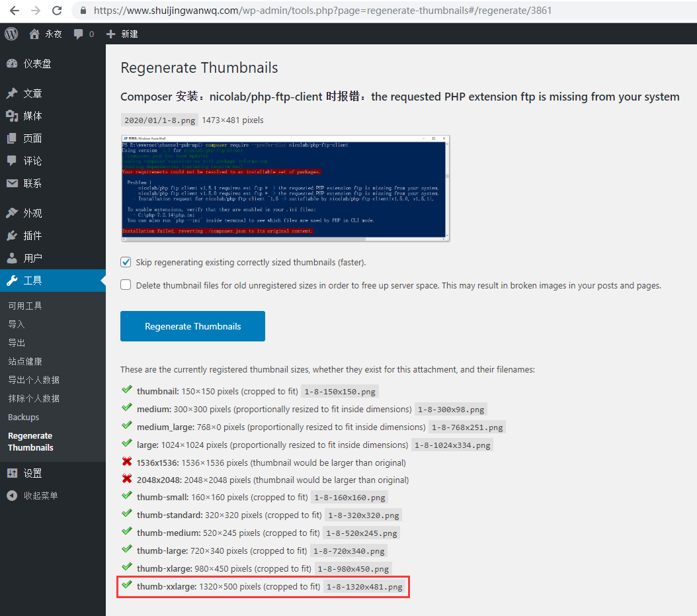The width and height of the screenshot is (697, 616).
Task: Click the sliders icon for 设置
Action: [x=12, y=473]
